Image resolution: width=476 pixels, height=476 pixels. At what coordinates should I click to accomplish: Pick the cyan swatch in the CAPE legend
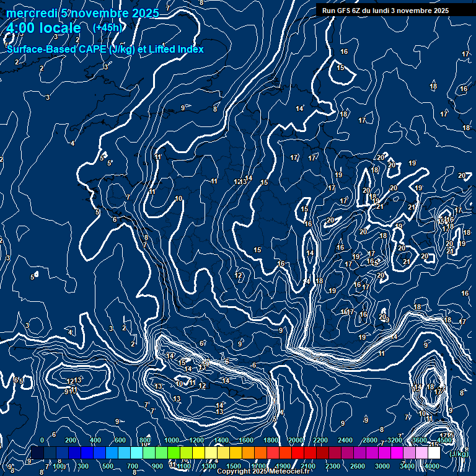click(136, 452)
